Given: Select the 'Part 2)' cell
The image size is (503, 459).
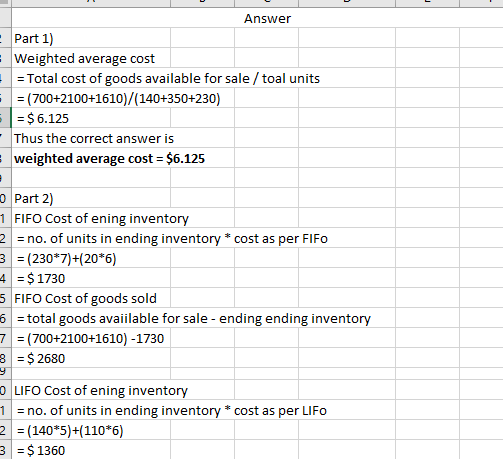Looking at the screenshot, I should coord(34,198).
